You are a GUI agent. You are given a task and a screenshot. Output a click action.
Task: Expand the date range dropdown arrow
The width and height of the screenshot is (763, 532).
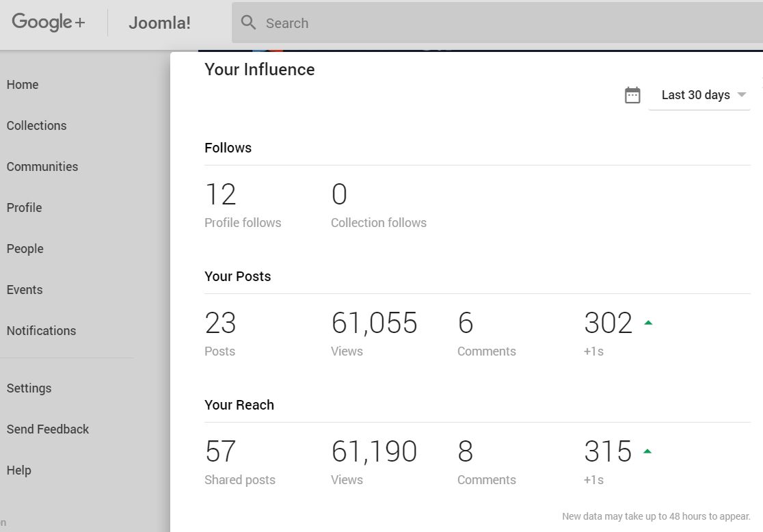(742, 95)
